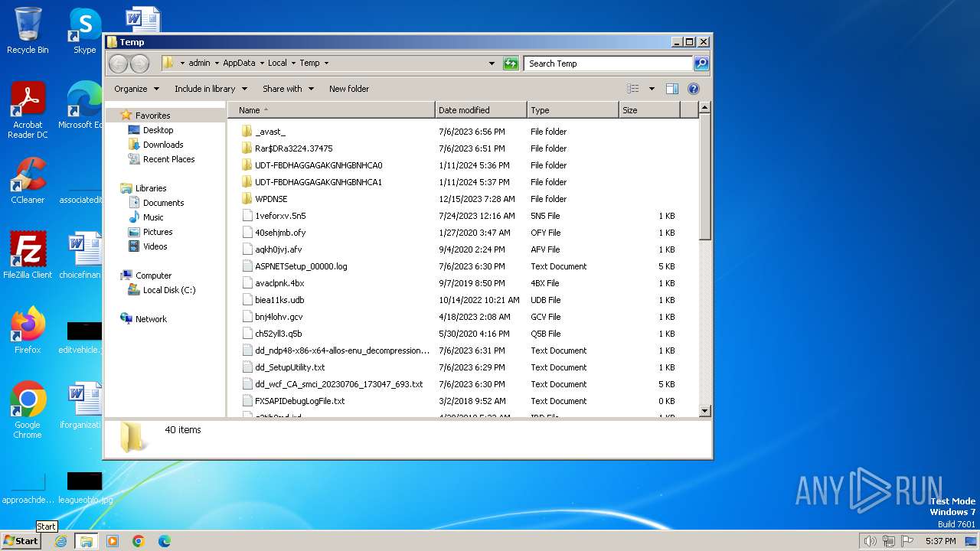Sort by the Name column header

331,110
